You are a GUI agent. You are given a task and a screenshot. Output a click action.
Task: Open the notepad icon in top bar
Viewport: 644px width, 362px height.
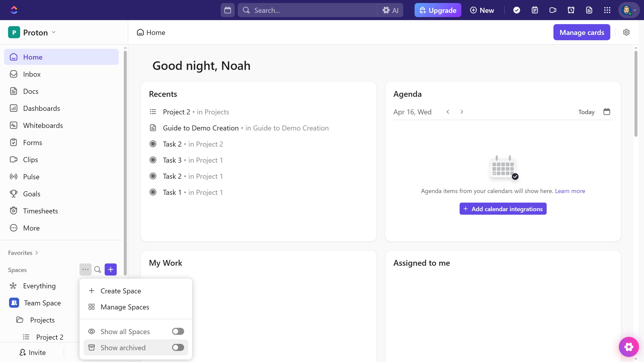point(535,10)
